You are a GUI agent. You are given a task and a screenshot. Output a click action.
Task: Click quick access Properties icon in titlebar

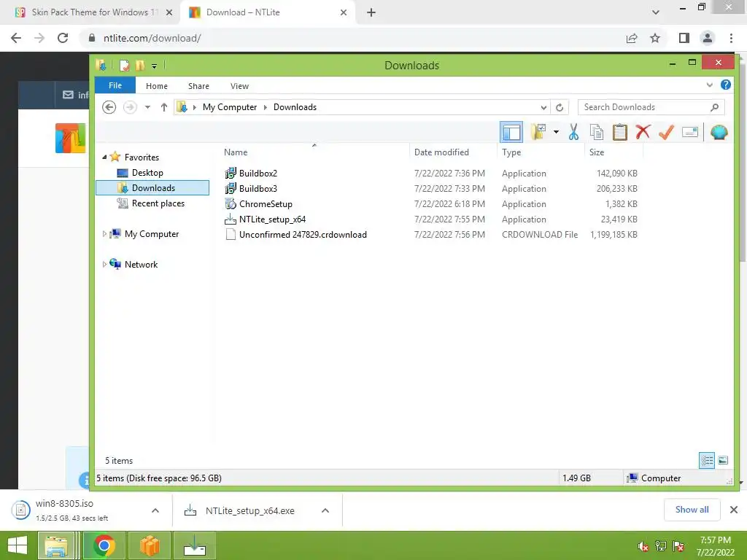click(124, 65)
